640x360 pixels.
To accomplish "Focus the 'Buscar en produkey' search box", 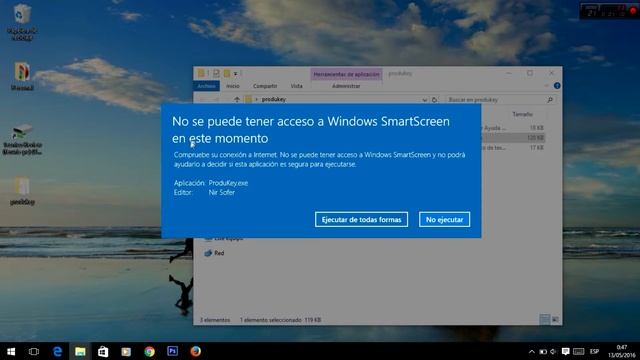I will 500,100.
